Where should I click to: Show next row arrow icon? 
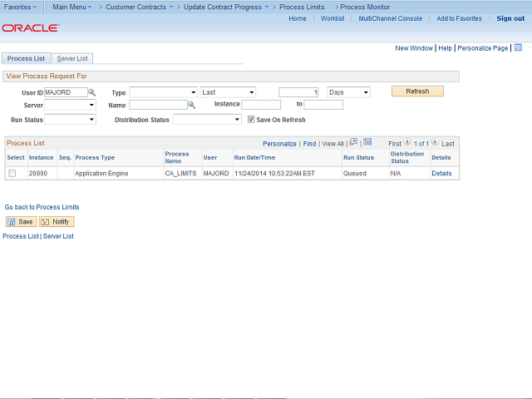tap(435, 142)
